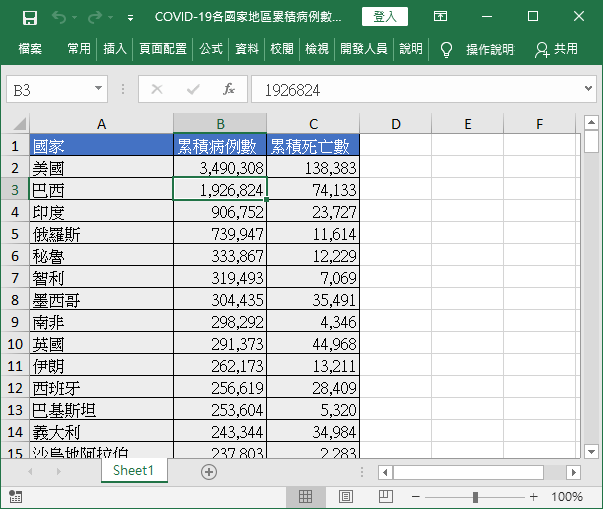The image size is (603, 509).
Task: Open the Sheet1 worksheet tab
Action: (133, 470)
